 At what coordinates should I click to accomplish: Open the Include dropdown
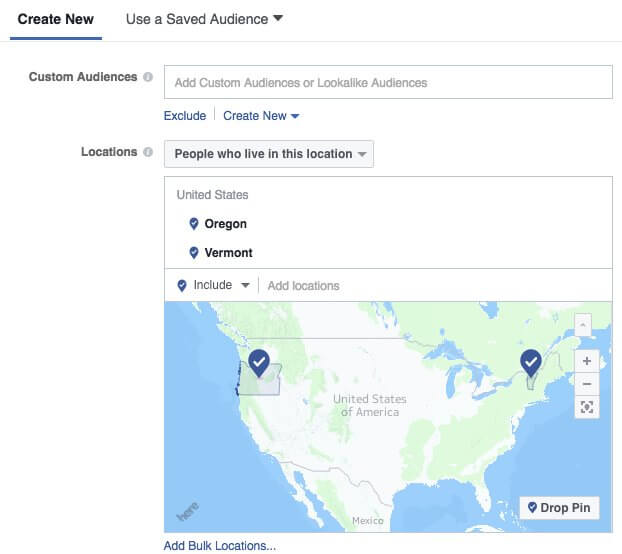(212, 285)
